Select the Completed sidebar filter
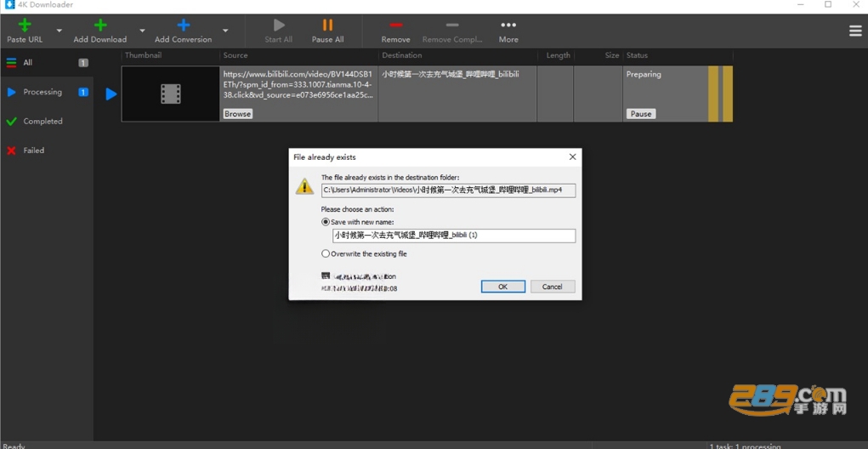This screenshot has height=449, width=868. pos(47,122)
